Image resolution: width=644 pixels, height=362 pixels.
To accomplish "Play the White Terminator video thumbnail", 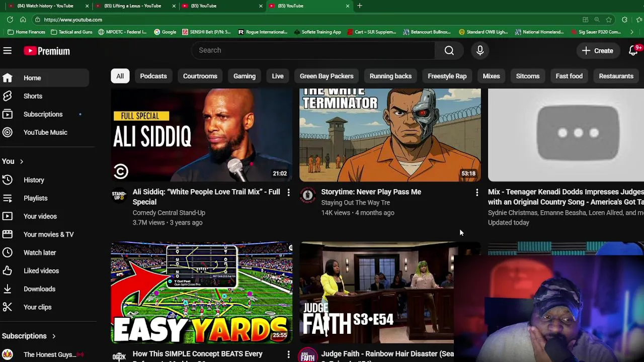I will pos(390,135).
